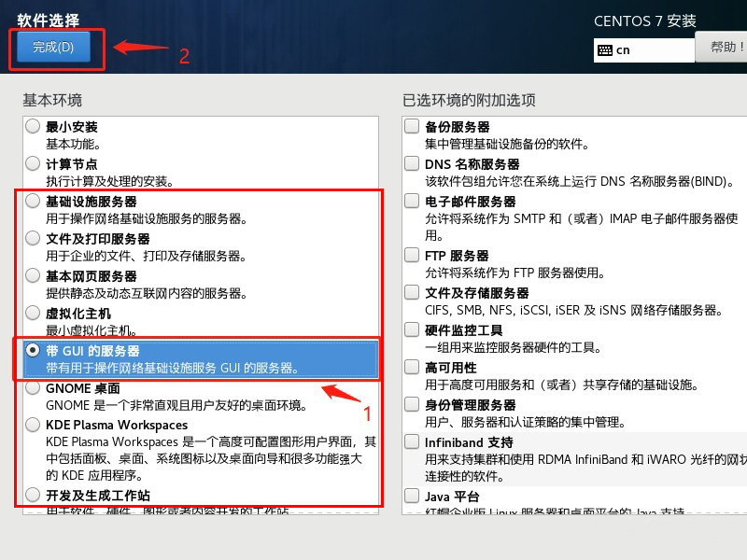The image size is (747, 560).
Task: Tick the DNS 名称服务器 checkbox
Action: click(412, 163)
